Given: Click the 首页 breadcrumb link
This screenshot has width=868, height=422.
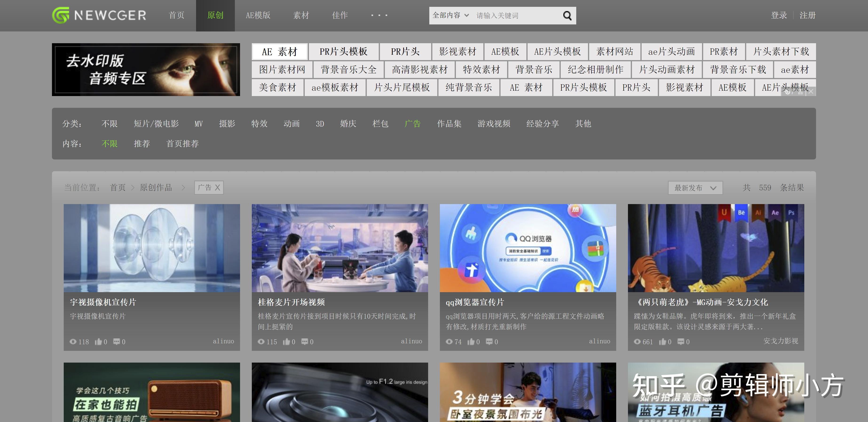Looking at the screenshot, I should tap(118, 187).
